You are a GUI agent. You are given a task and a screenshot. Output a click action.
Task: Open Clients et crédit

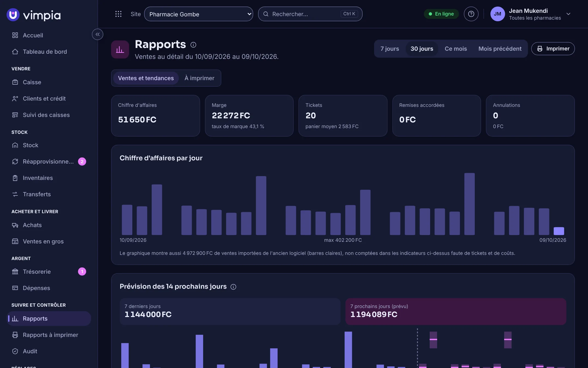tap(49, 98)
